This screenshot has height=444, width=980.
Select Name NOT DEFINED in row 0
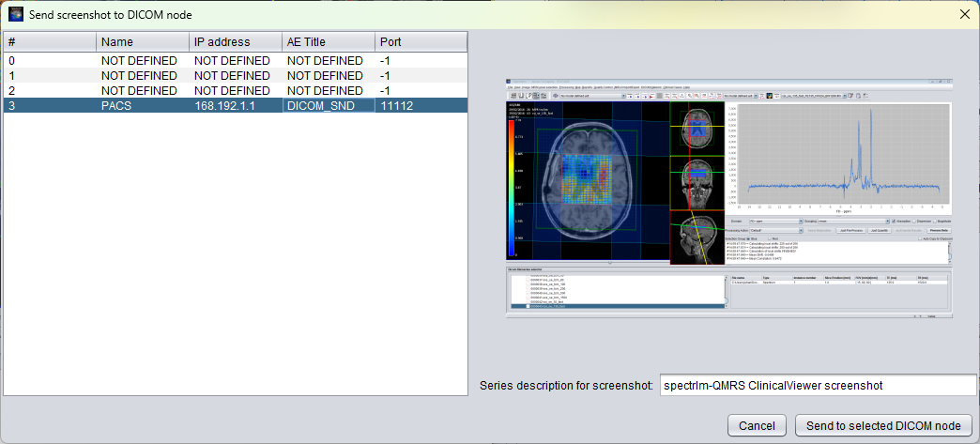click(143, 61)
